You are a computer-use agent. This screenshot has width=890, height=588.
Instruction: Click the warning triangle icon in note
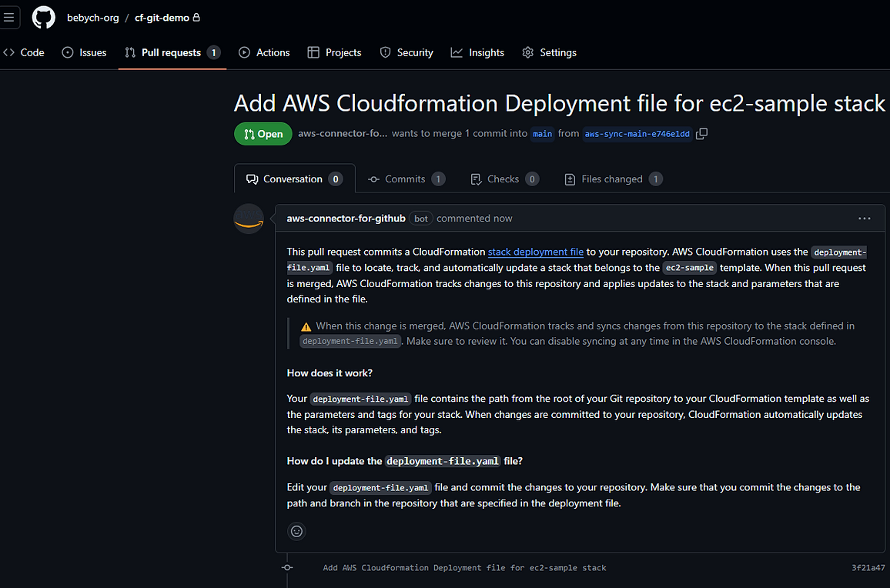[x=306, y=326]
